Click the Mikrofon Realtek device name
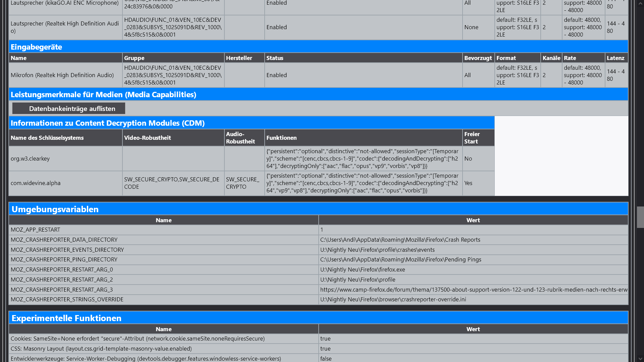This screenshot has height=362, width=644. (62, 75)
